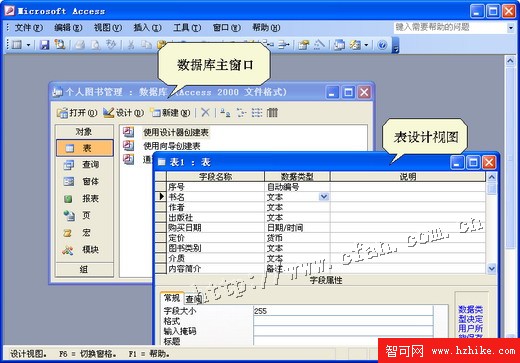Viewport: 520px width, 363px height.
Task: Click the Microsoft Access Help question icon
Action: [382, 45]
